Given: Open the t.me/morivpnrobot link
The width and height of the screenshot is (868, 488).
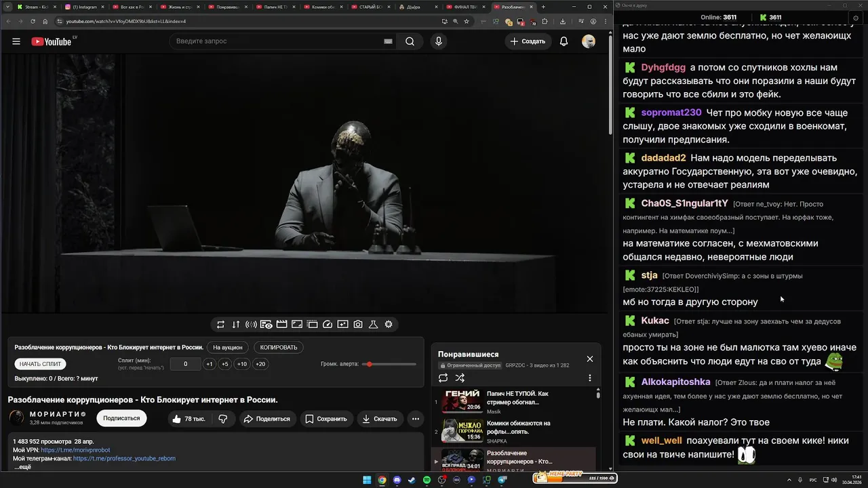Looking at the screenshot, I should [75, 450].
